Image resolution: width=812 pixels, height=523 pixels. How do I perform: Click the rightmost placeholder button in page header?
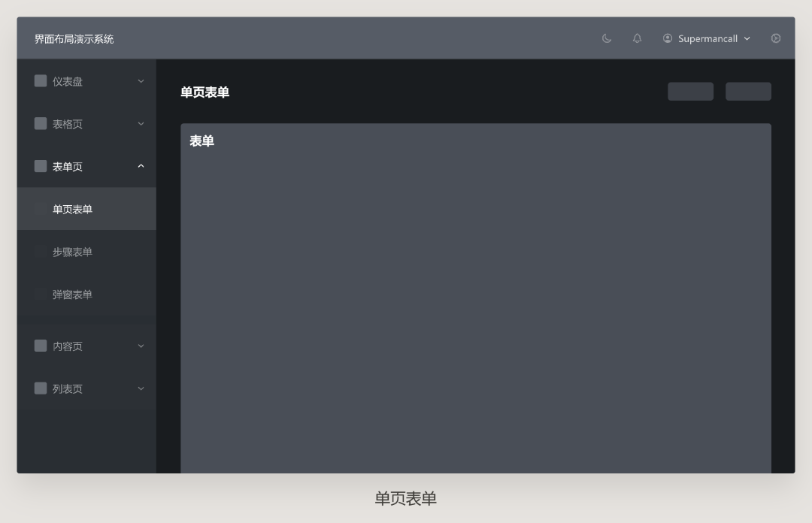748,92
